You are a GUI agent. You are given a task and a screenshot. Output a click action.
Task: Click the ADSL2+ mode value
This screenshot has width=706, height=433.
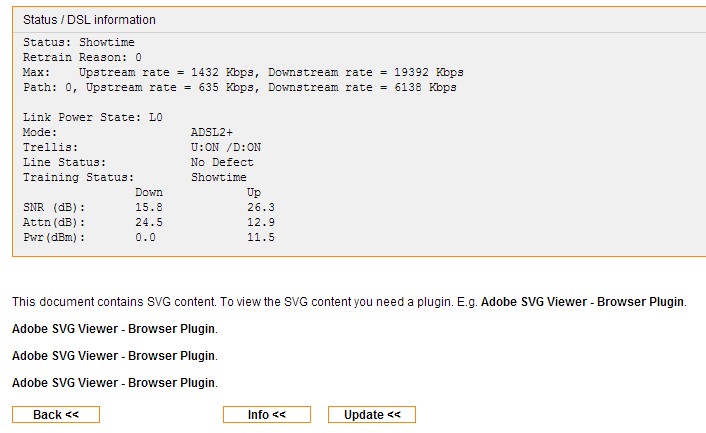[212, 132]
